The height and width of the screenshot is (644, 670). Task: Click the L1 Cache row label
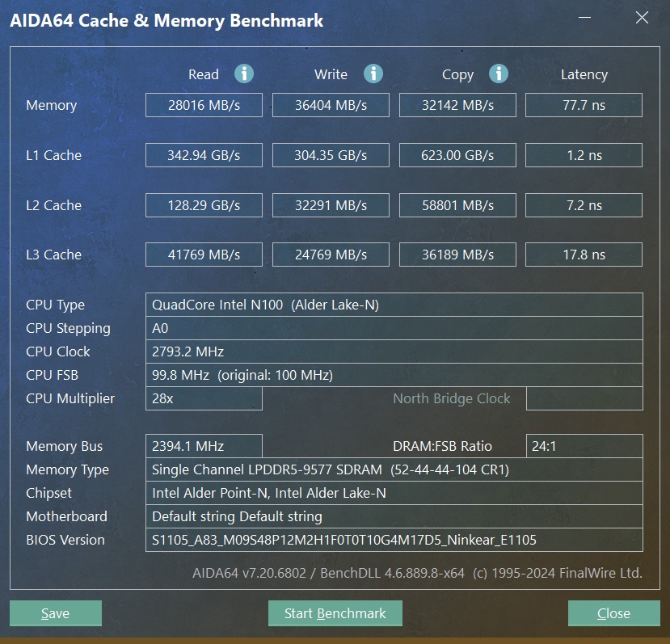click(x=54, y=155)
